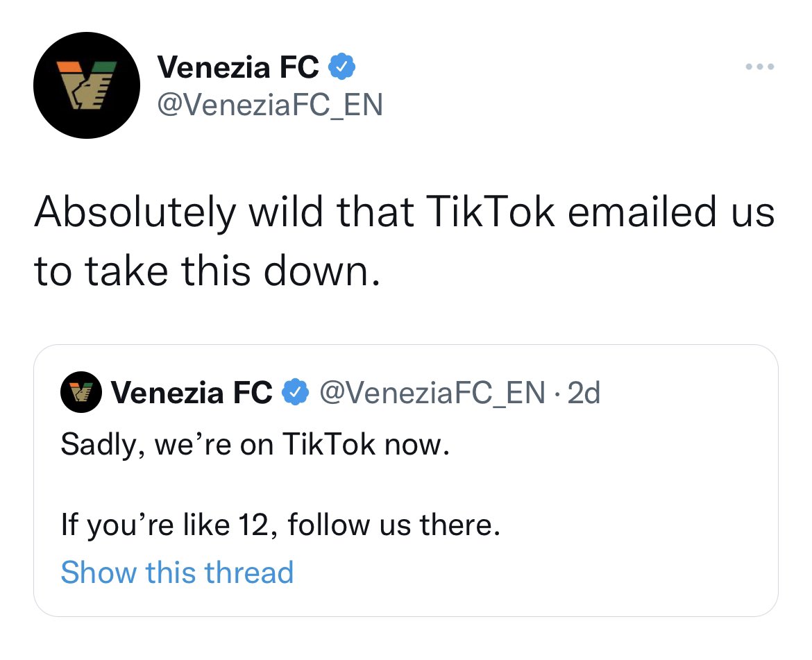Click the large Venezia FC profile avatar
Screen dimensions: 812x660
(87, 85)
